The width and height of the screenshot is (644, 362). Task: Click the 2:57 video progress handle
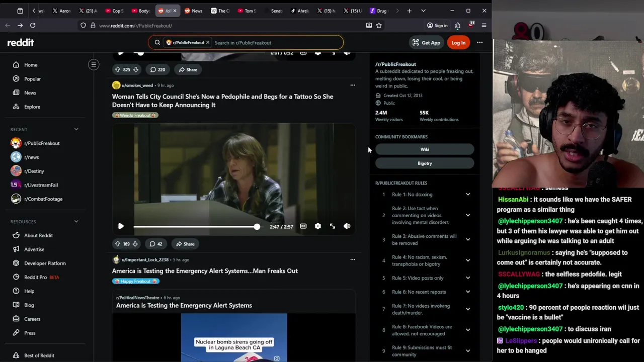257,227
